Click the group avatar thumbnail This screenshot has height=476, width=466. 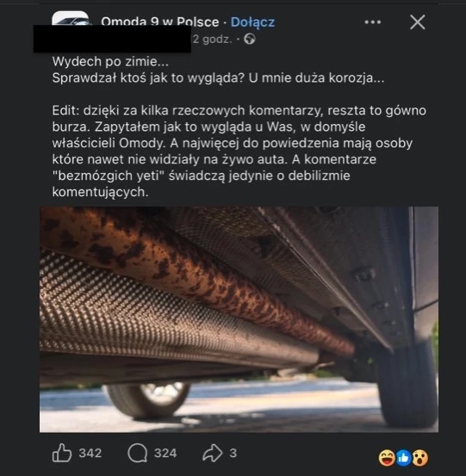[71, 18]
